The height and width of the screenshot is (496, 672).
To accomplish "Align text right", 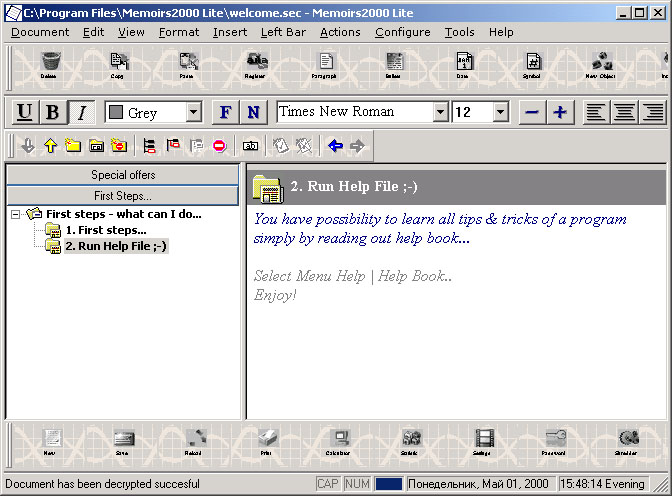I will click(x=653, y=112).
